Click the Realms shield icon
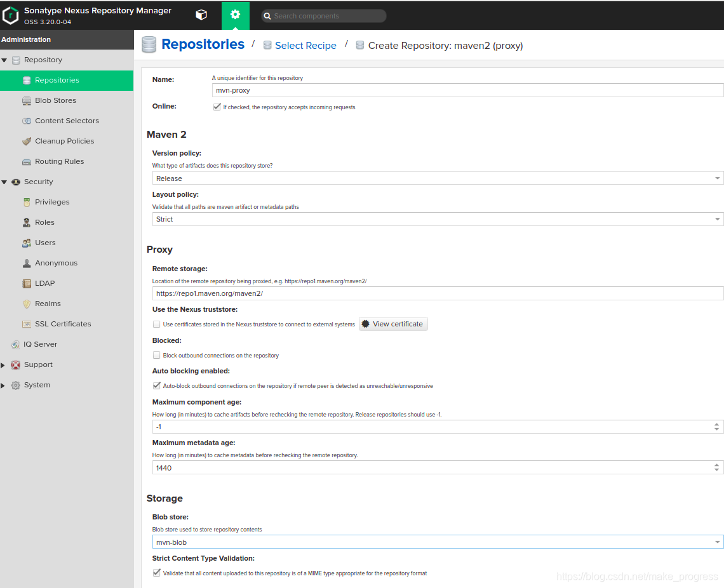 (x=27, y=304)
